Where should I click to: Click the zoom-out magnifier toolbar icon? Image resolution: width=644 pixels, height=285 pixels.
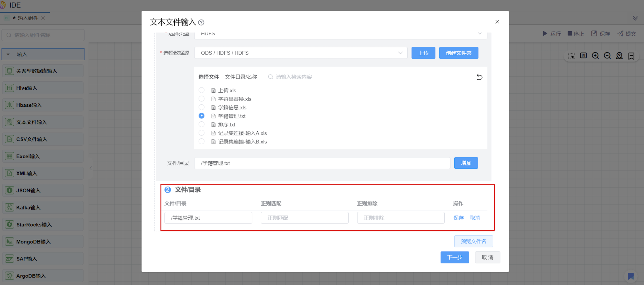click(x=607, y=56)
